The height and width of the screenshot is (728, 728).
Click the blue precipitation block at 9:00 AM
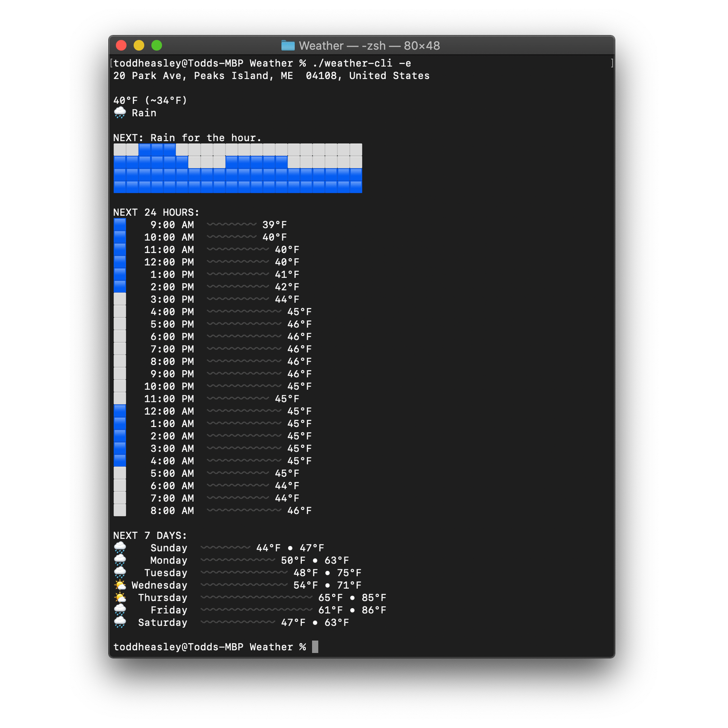120,225
